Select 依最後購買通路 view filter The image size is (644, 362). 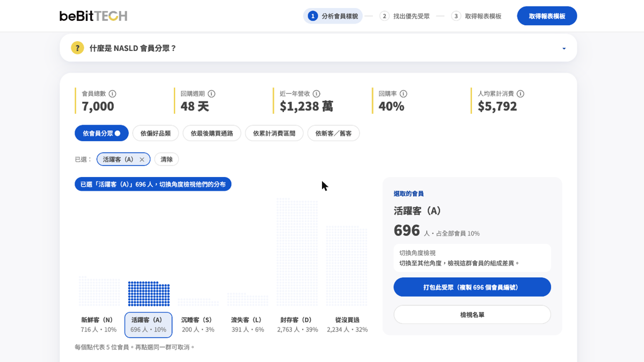(212, 133)
